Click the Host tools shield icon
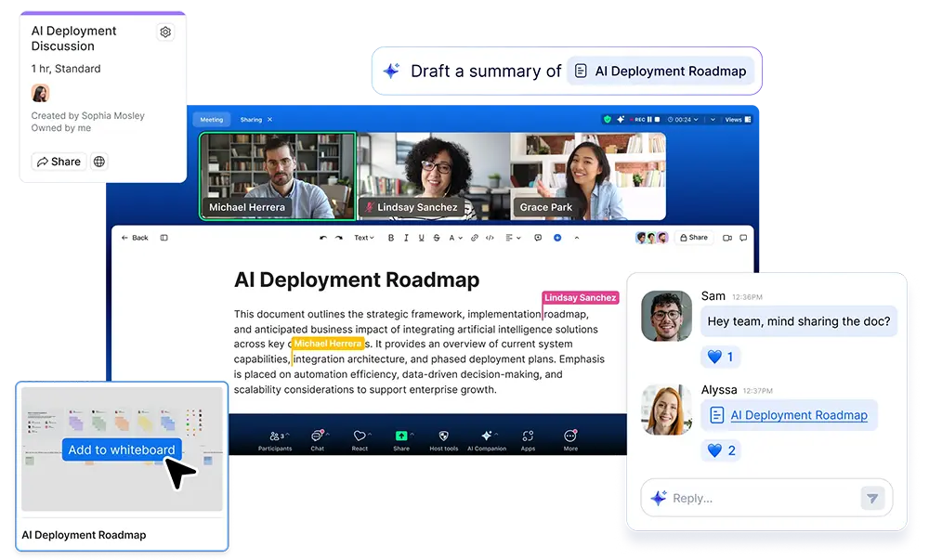Viewport: 929px width, 560px height. tap(444, 436)
